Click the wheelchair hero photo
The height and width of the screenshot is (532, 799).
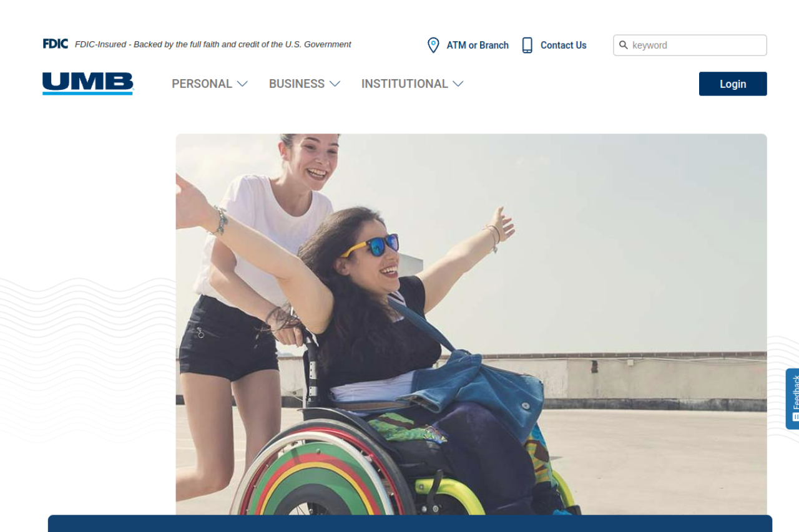471,324
